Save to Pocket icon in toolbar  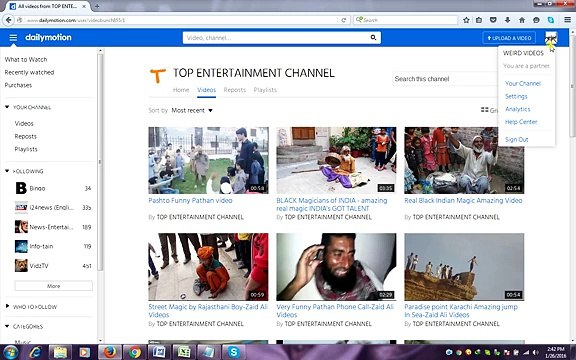[493, 20]
